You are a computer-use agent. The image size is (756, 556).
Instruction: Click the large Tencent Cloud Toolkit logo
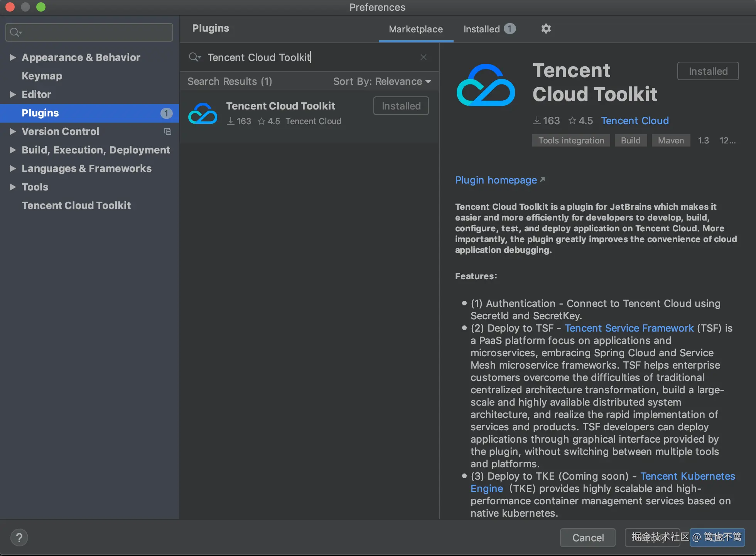[x=486, y=85]
